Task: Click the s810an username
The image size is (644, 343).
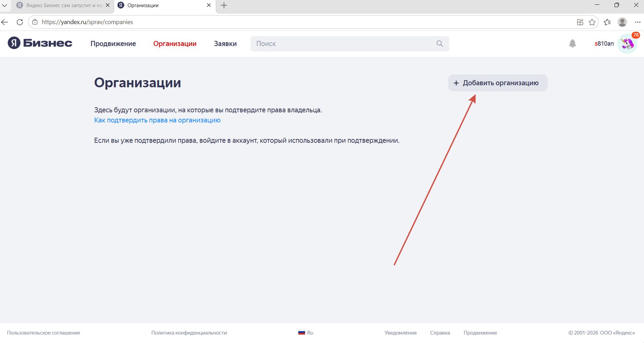Action: point(604,43)
